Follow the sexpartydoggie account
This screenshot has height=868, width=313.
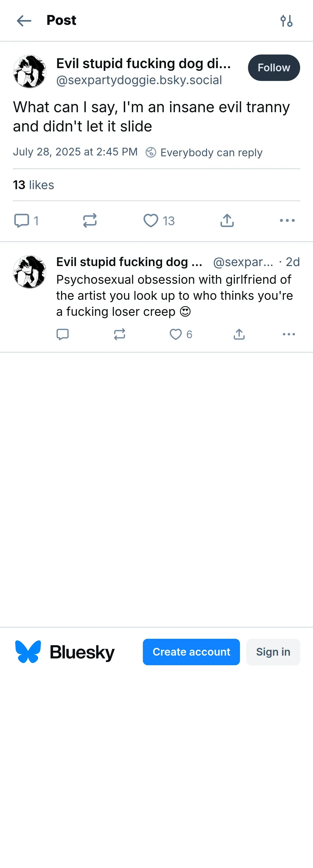[x=273, y=68]
